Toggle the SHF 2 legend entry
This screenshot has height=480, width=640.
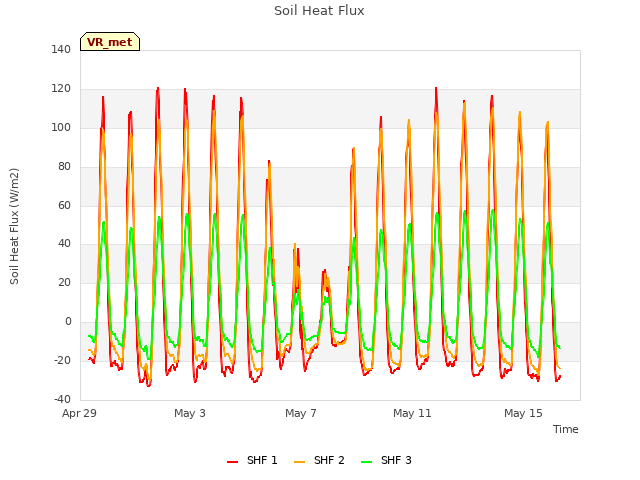(319, 460)
